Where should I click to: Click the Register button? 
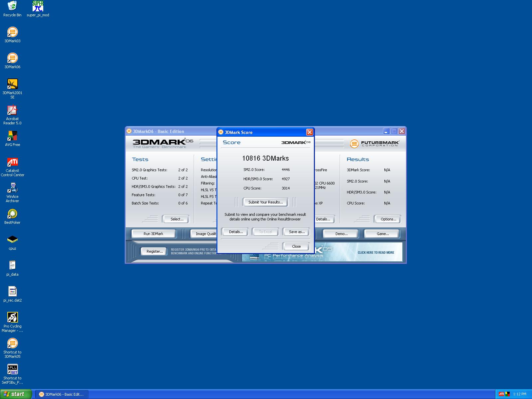(155, 251)
